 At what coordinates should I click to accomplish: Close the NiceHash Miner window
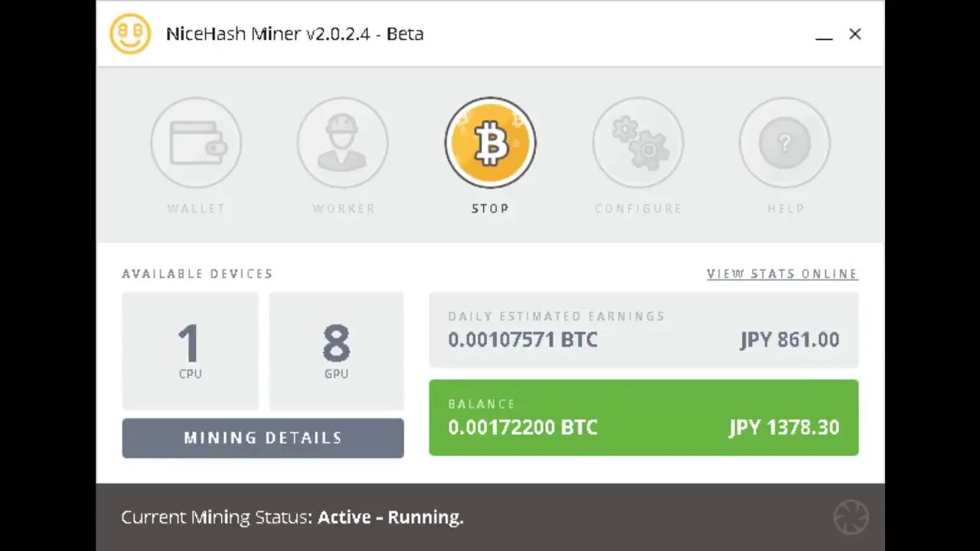855,34
